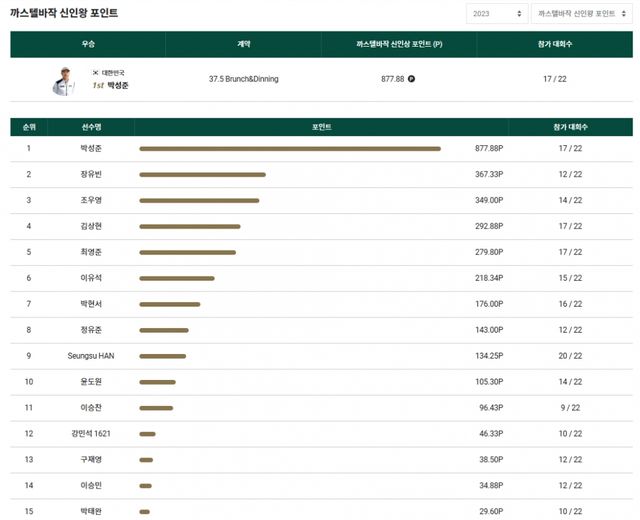Open the winner's player photo thumbnail

(x=63, y=80)
